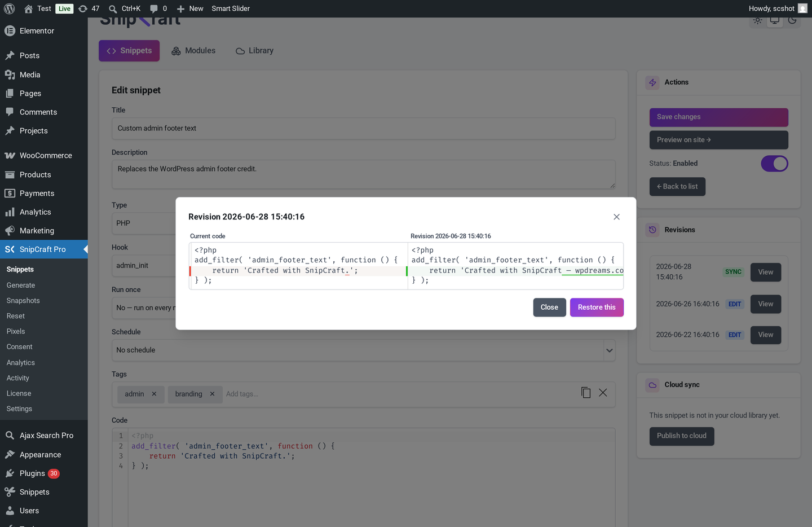This screenshot has height=527, width=812.
Task: Click the lightning Actions panel icon
Action: pos(652,82)
